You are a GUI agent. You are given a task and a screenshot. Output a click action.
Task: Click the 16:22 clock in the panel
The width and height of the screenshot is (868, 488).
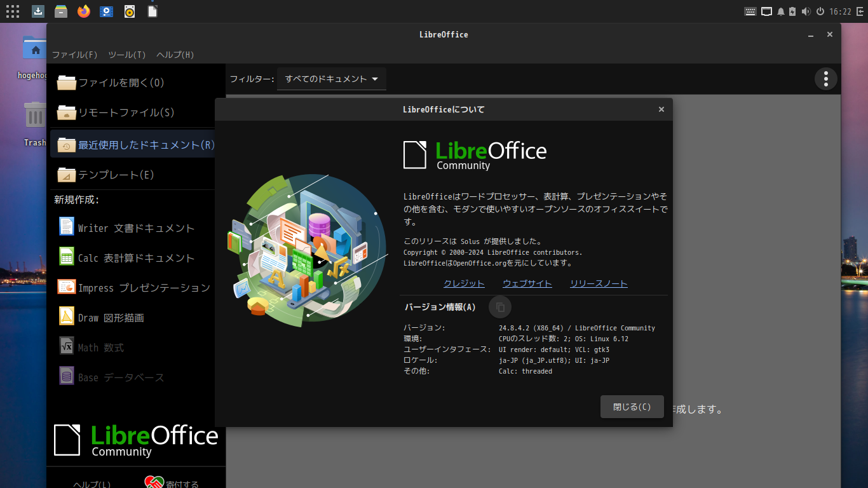coord(840,11)
